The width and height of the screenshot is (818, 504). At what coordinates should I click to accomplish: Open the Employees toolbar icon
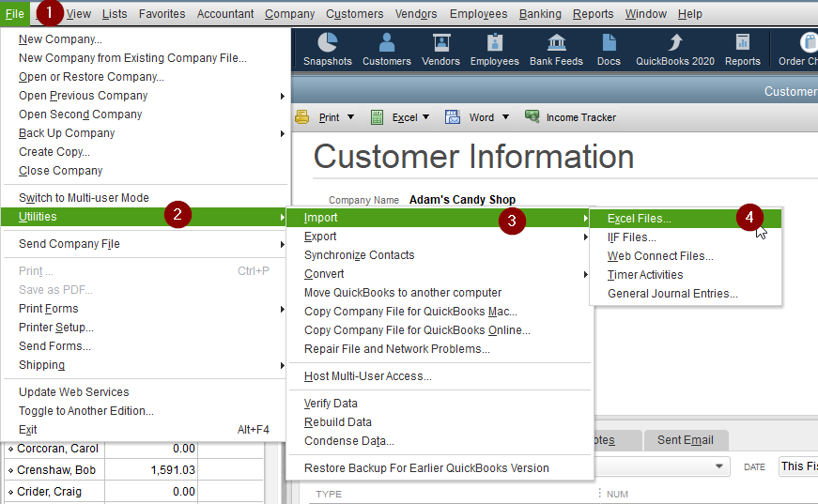(495, 50)
